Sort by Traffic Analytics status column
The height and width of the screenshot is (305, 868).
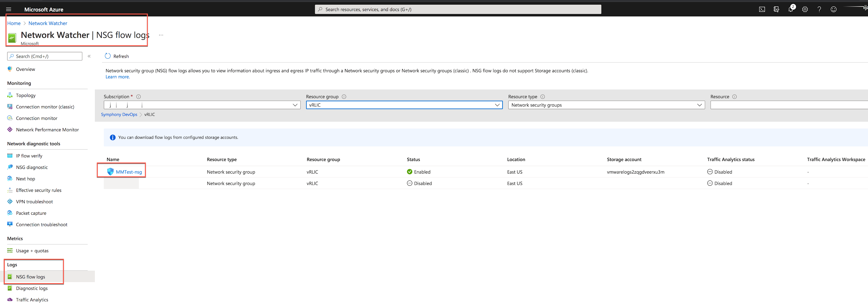pos(730,159)
